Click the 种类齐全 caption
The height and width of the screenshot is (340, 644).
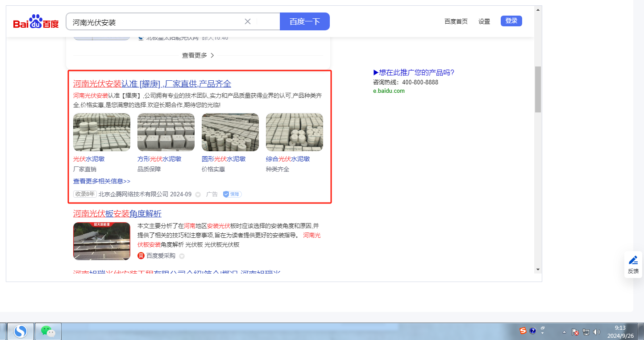(x=278, y=169)
